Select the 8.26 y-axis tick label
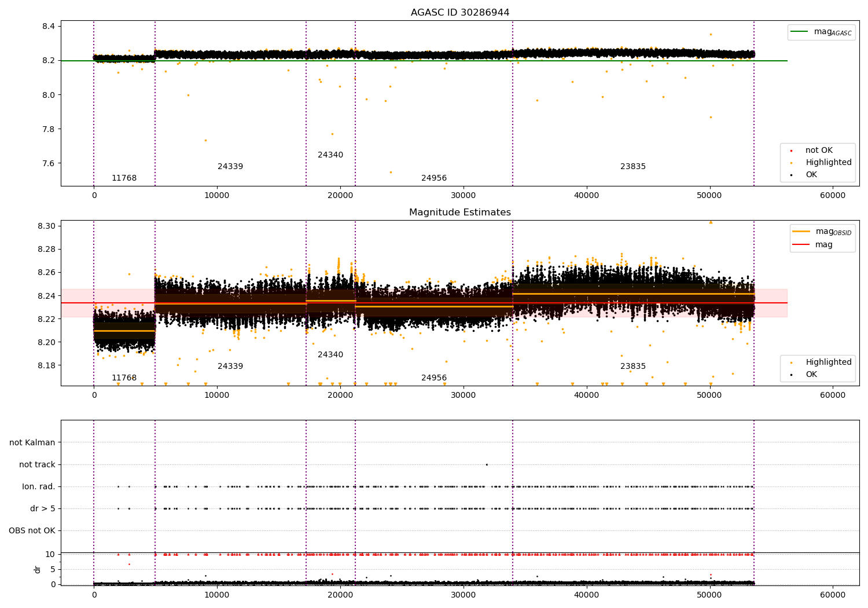The width and height of the screenshot is (868, 608). point(46,272)
